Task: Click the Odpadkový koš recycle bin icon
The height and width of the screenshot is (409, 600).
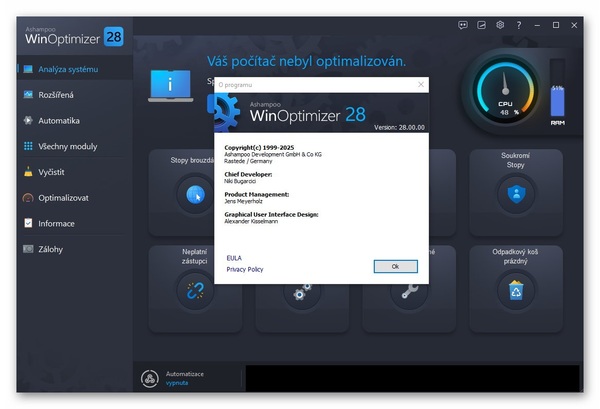Action: click(x=515, y=291)
